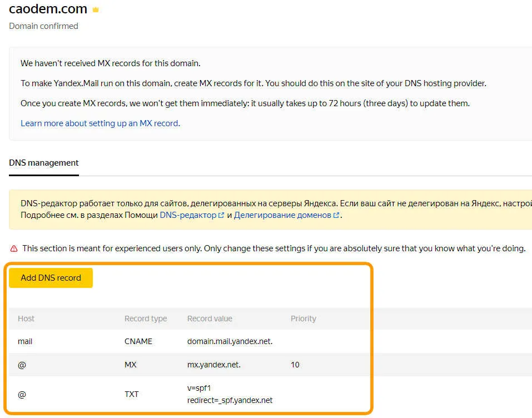
Task: Select the CNAME record type cell
Action: click(x=138, y=341)
